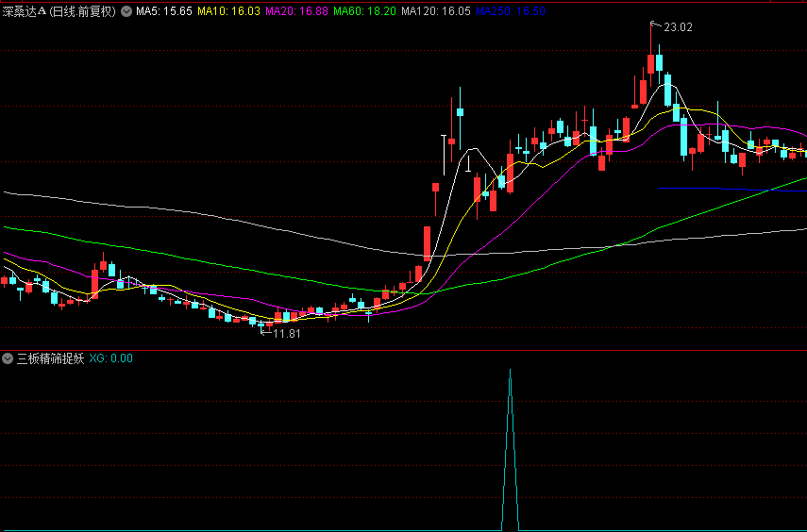
Task: Select the MA60: 18.20 label
Action: (365, 11)
